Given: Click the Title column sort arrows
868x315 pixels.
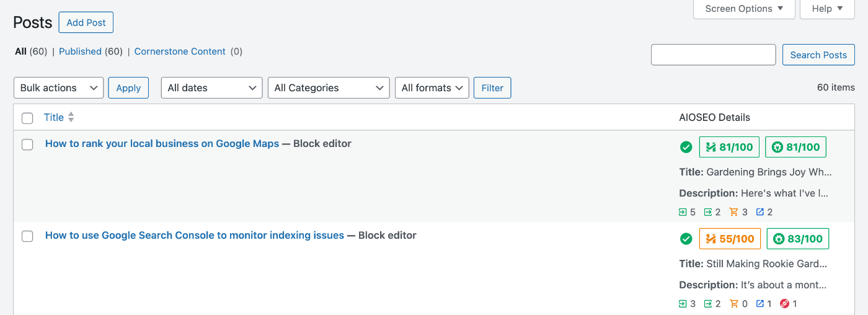Looking at the screenshot, I should 71,117.
